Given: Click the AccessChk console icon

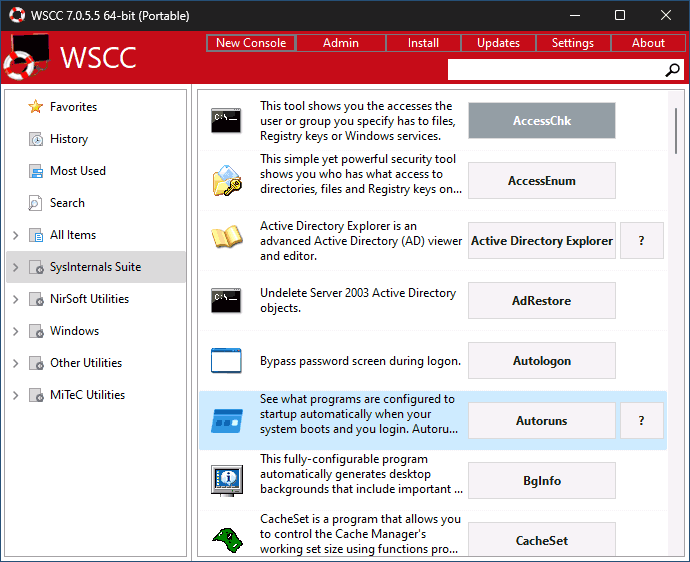Looking at the screenshot, I should [226, 121].
